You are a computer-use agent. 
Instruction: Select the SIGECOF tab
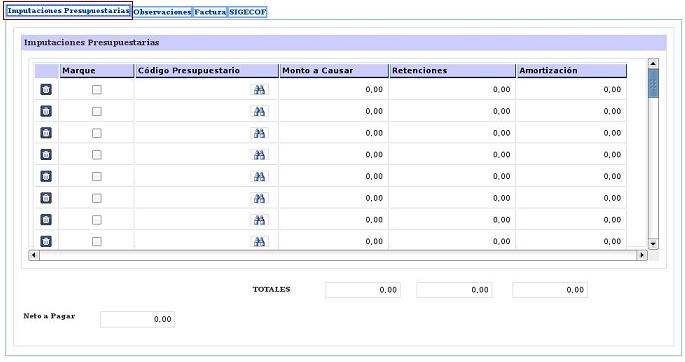[248, 12]
